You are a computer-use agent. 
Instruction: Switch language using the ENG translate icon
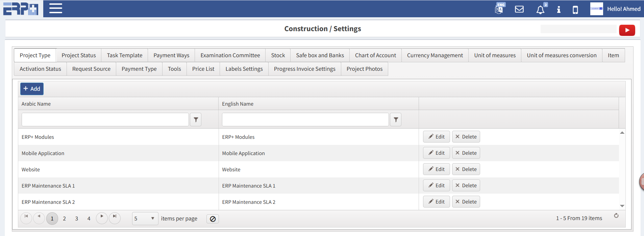pyautogui.click(x=499, y=8)
